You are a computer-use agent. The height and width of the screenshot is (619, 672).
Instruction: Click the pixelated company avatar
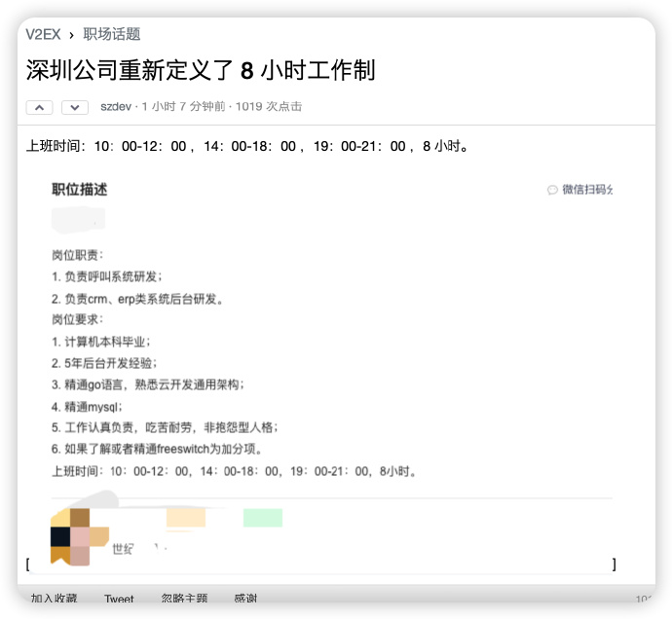pos(79,536)
